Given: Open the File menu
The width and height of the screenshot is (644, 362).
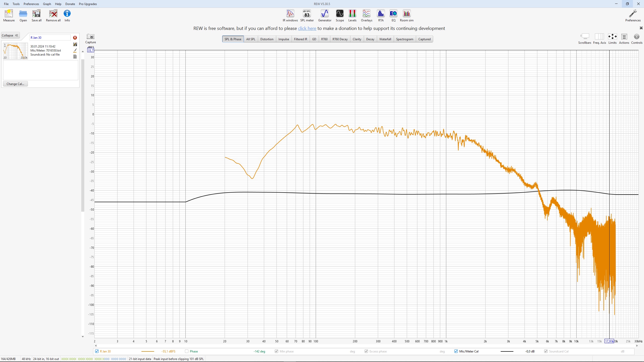Looking at the screenshot, I should pyautogui.click(x=6, y=4).
